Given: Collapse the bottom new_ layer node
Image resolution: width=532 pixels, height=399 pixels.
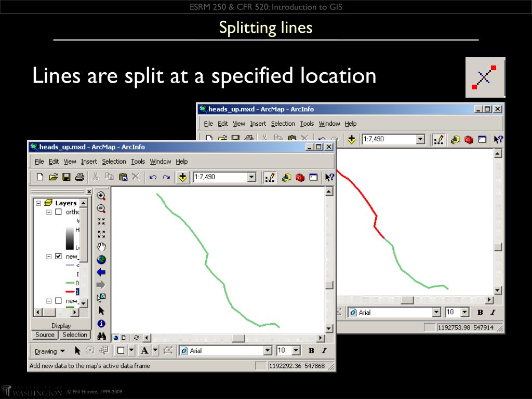Looking at the screenshot, I should (49, 301).
